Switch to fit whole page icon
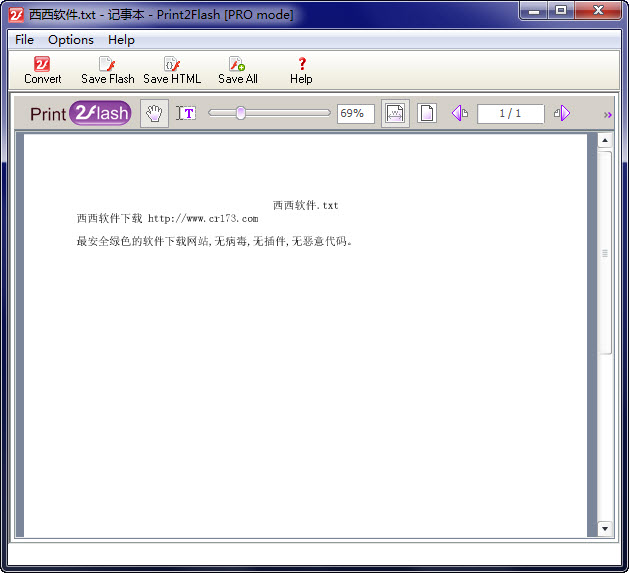Image resolution: width=629 pixels, height=573 pixels. tap(427, 114)
